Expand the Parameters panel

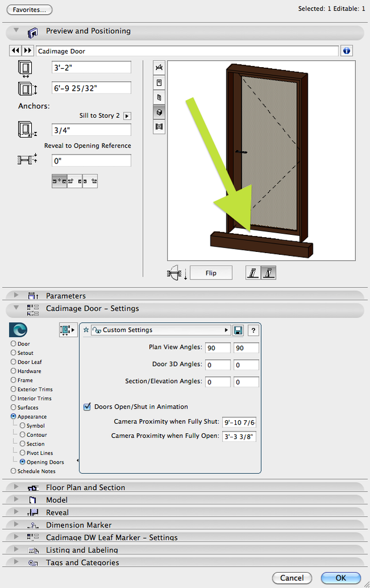point(16,295)
